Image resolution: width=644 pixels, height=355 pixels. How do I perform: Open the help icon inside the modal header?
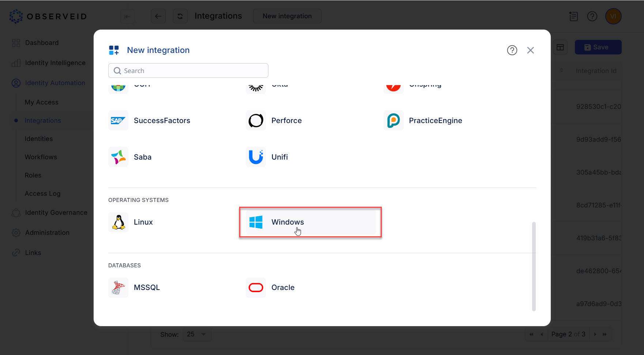[512, 50]
